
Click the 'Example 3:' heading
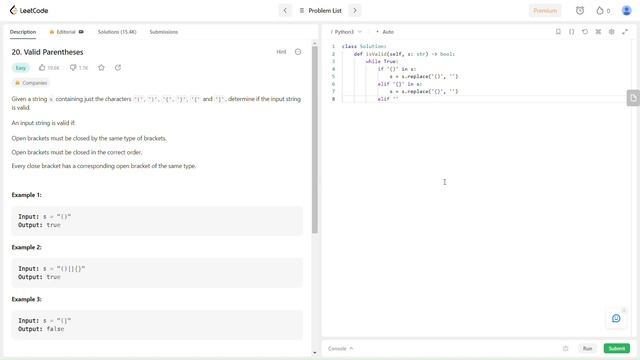click(x=27, y=299)
